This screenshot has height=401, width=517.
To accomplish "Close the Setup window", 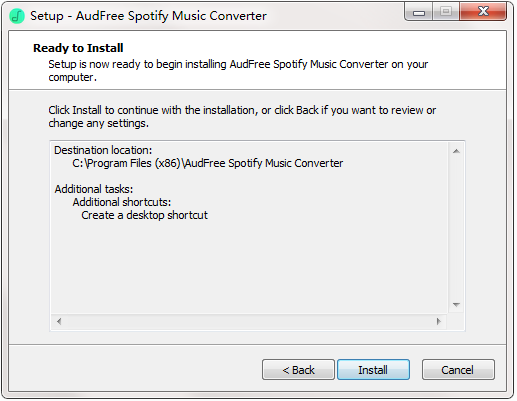I will coord(483,12).
